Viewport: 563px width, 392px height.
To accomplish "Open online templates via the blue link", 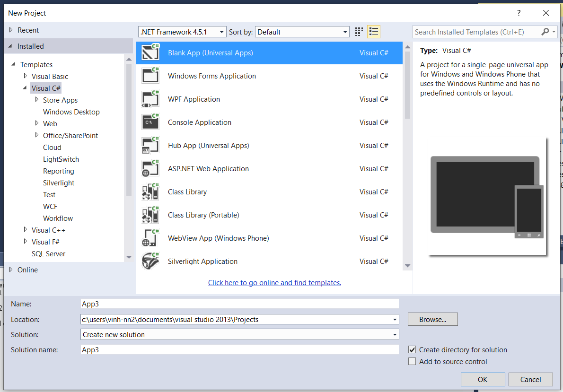I will [x=274, y=282].
